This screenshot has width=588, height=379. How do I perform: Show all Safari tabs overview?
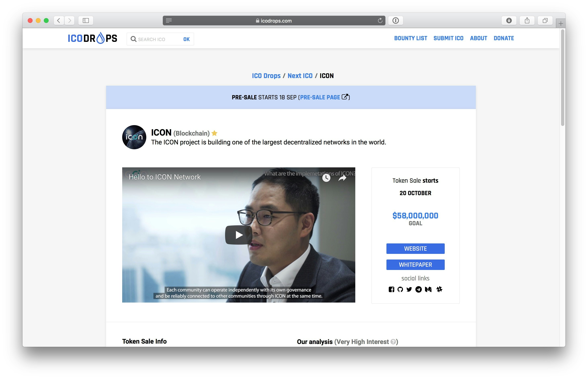point(545,21)
